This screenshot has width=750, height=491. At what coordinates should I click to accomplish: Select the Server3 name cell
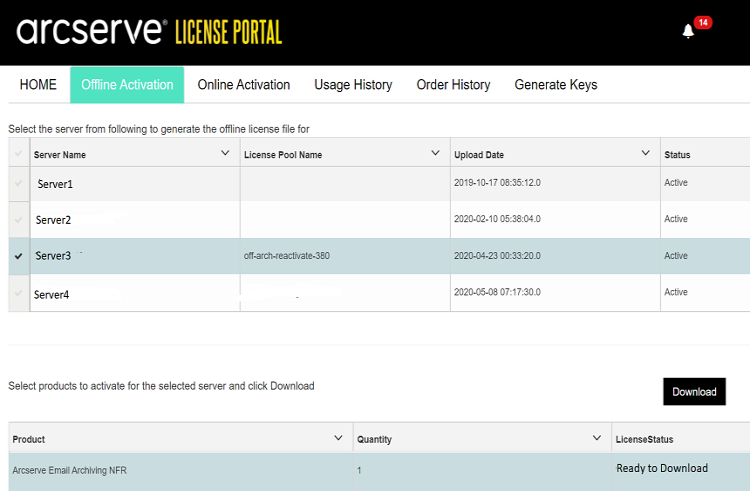point(135,256)
